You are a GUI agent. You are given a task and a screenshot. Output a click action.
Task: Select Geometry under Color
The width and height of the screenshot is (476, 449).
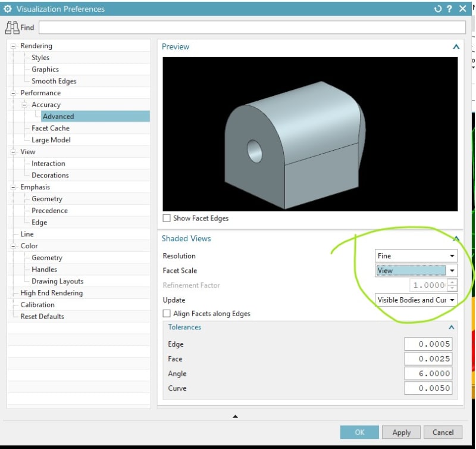tap(47, 258)
